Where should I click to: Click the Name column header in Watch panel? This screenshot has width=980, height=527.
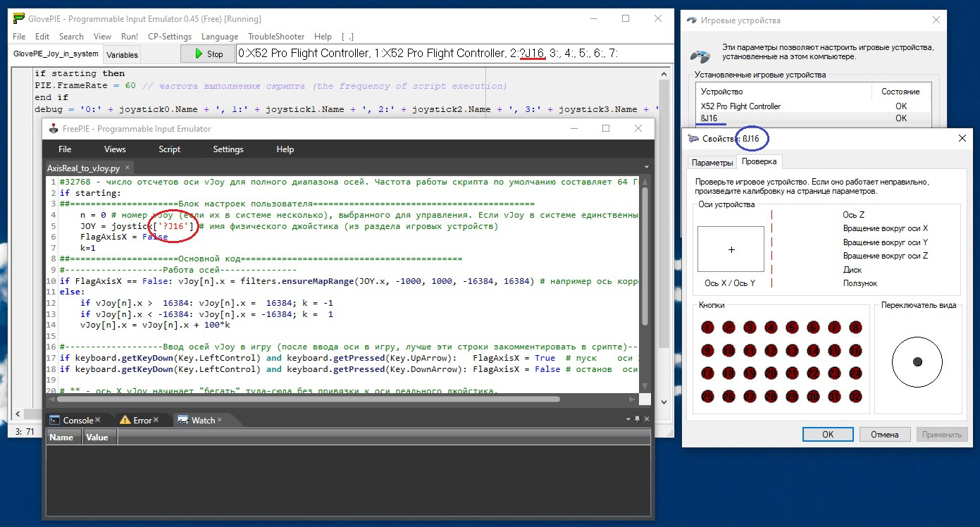pyautogui.click(x=64, y=438)
